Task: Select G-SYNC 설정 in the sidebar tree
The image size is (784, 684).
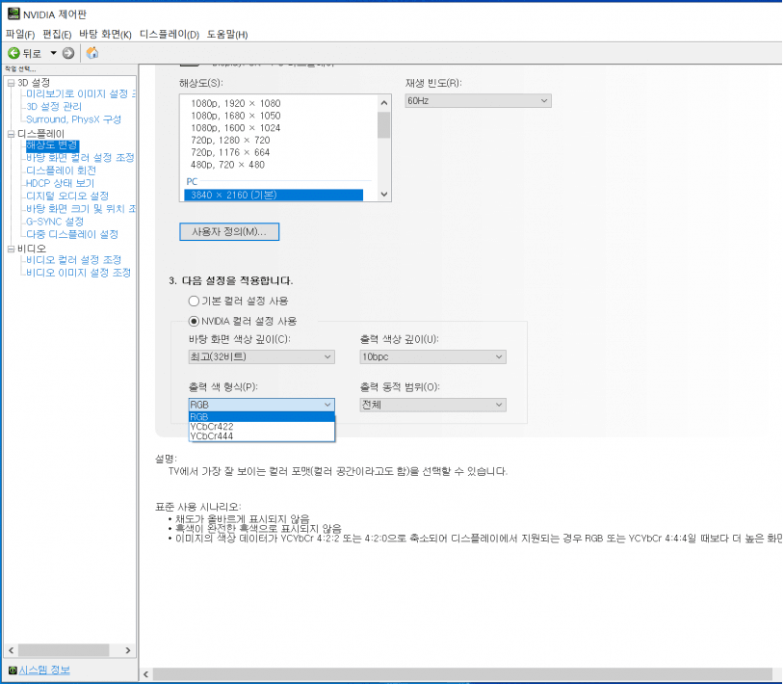Action: pos(55,222)
